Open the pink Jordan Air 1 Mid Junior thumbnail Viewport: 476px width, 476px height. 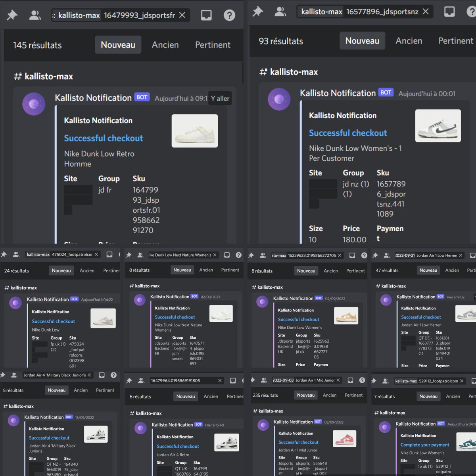pos(345,438)
